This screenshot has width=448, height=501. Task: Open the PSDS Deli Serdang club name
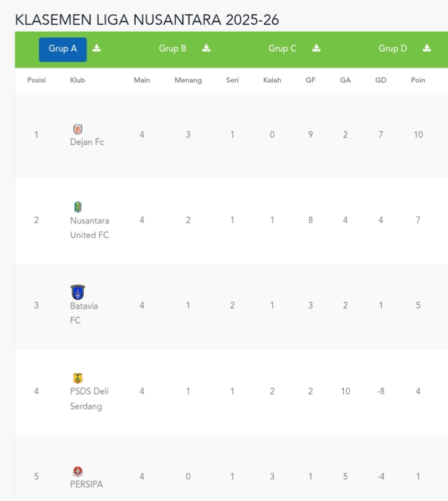89,399
